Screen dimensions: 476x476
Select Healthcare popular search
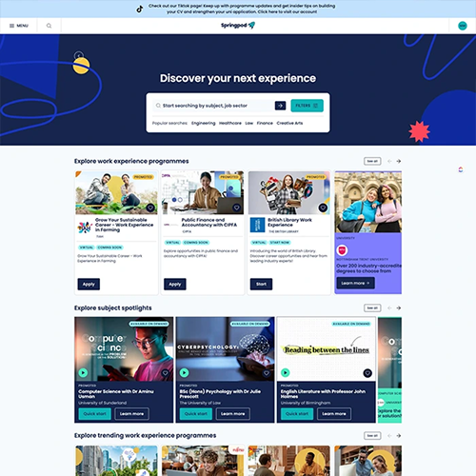[230, 123]
